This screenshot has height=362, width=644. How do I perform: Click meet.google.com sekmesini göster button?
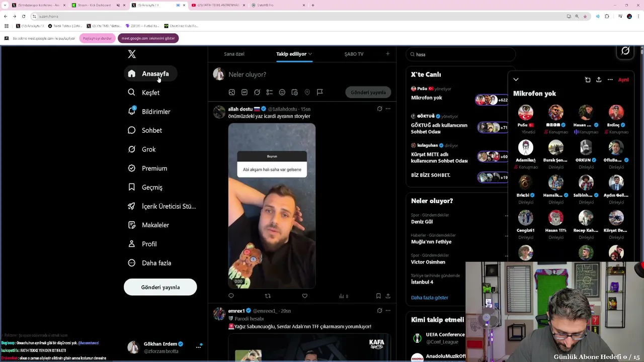148,38
